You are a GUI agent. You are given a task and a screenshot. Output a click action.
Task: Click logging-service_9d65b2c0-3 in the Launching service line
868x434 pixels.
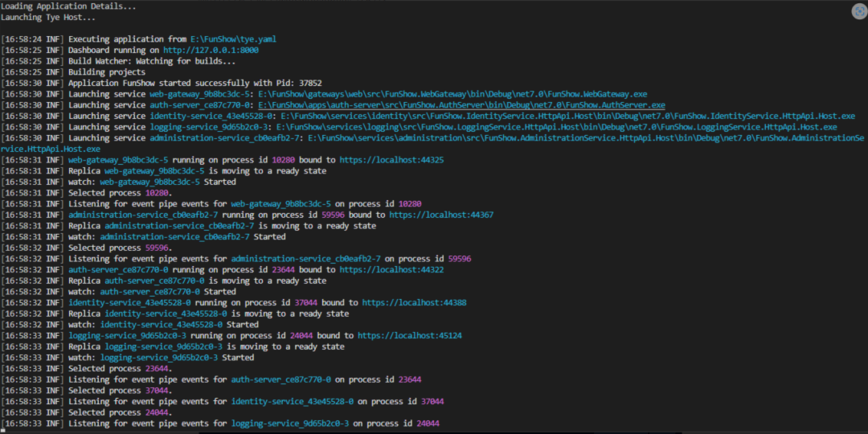coord(211,127)
